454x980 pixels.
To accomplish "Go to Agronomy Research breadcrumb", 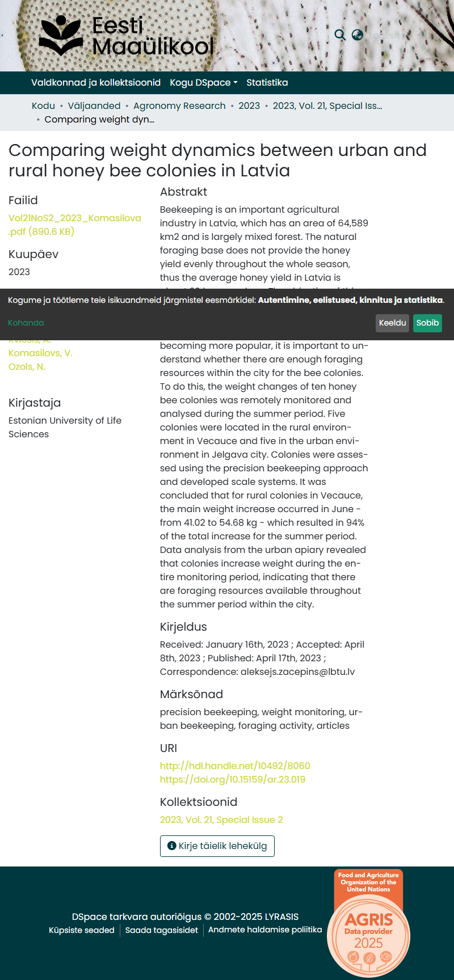I will click(x=179, y=105).
